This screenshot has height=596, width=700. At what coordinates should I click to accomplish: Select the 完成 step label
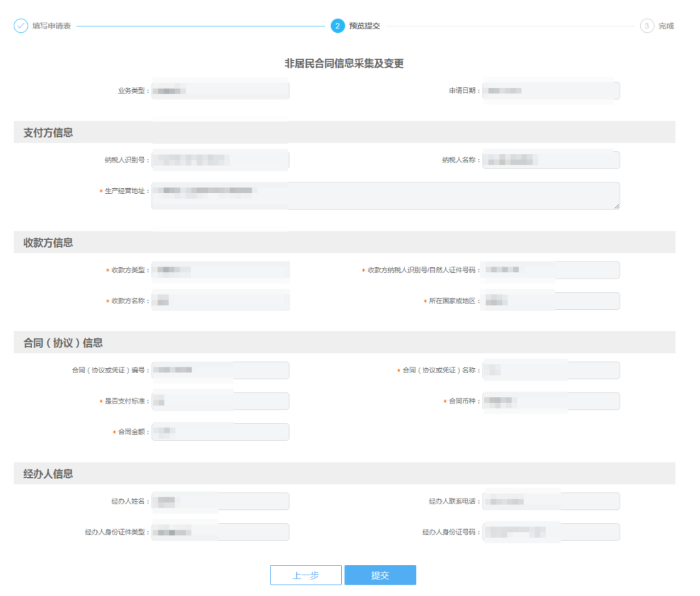pyautogui.click(x=666, y=26)
